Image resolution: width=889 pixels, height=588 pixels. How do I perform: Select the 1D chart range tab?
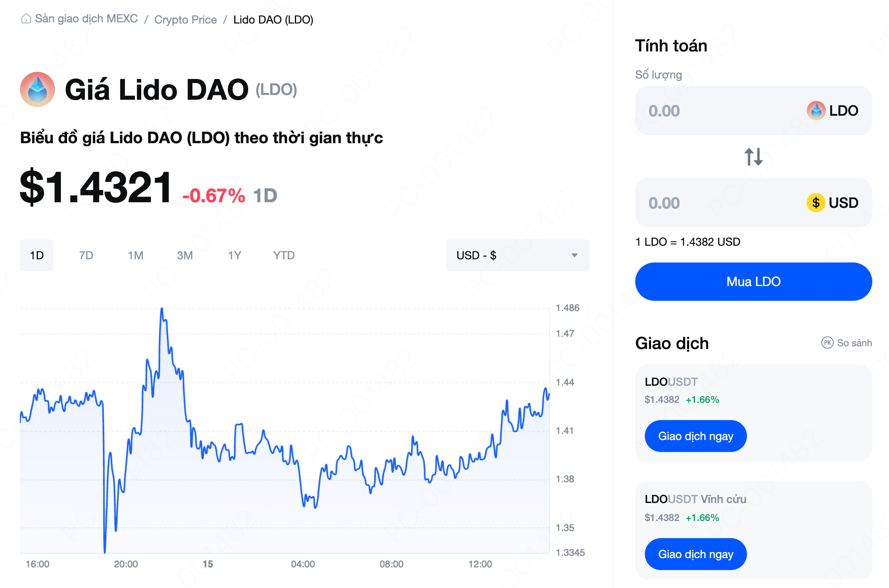37,255
